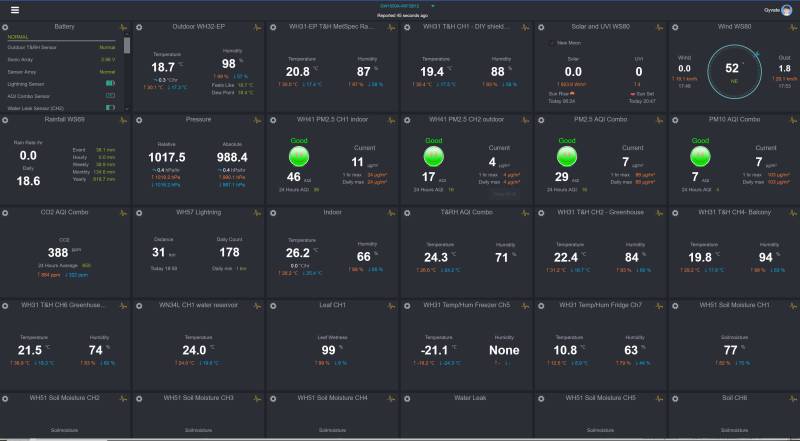Screen dimensions: 800x441
Task: Show graph for WH41 PM2.5 CH2 outdoor card
Action: (525, 120)
